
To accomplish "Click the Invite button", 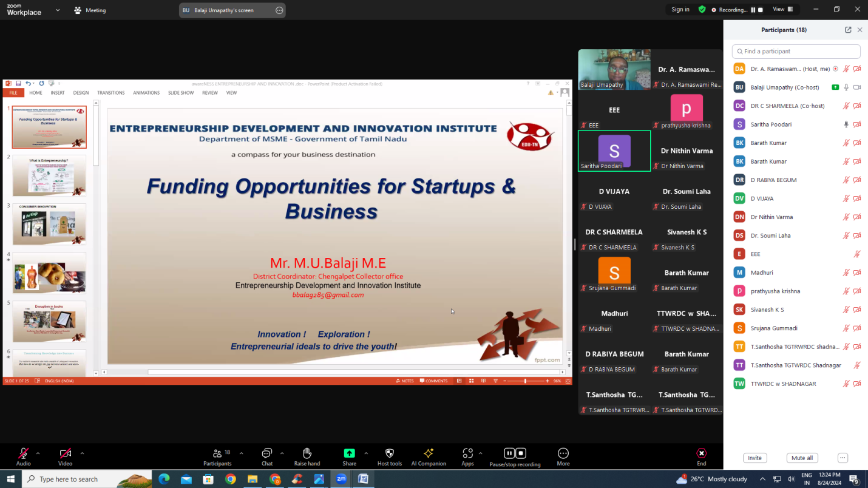I will coord(754,458).
